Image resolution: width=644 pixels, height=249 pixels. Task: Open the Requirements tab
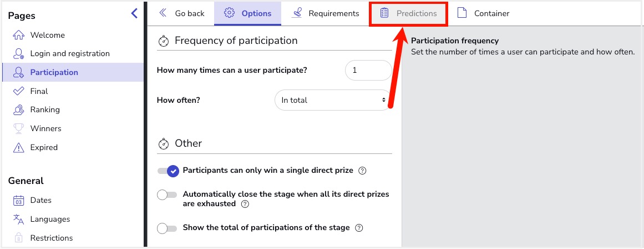click(325, 13)
